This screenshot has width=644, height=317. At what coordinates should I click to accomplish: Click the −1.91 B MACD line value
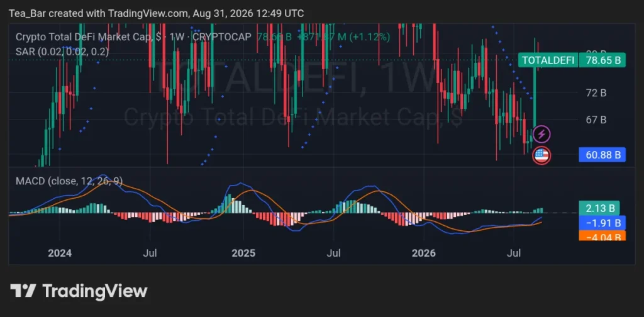[x=602, y=223]
